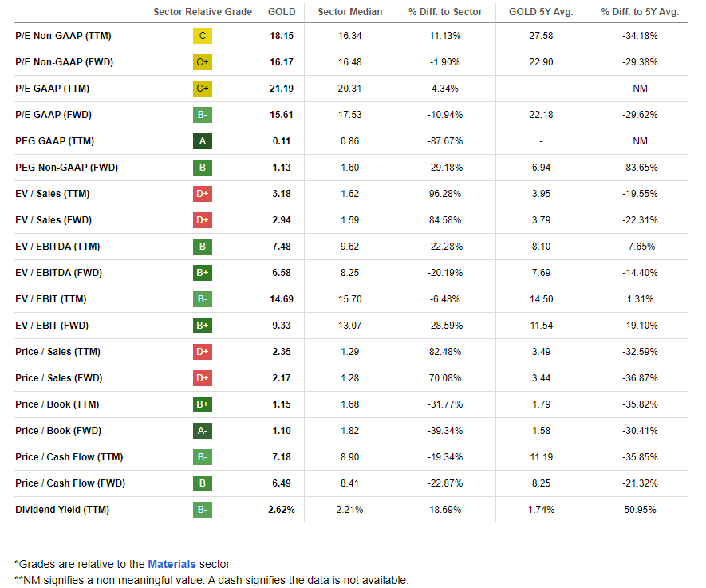This screenshot has width=706, height=588.
Task: Click the 11.19 five-year average cash flow value
Action: point(541,457)
